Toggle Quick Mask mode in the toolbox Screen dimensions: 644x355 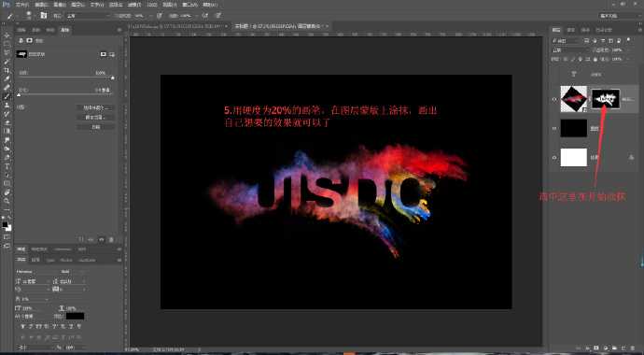7,237
